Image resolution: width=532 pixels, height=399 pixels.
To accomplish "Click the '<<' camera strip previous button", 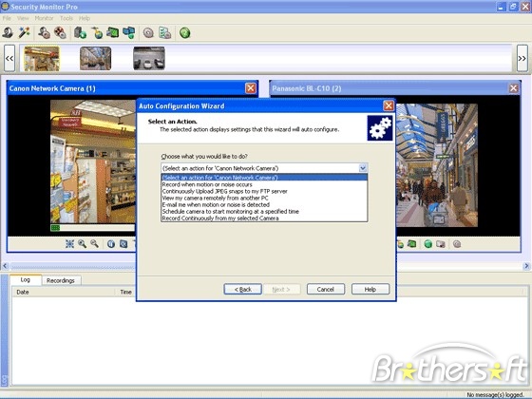I will [x=9, y=58].
